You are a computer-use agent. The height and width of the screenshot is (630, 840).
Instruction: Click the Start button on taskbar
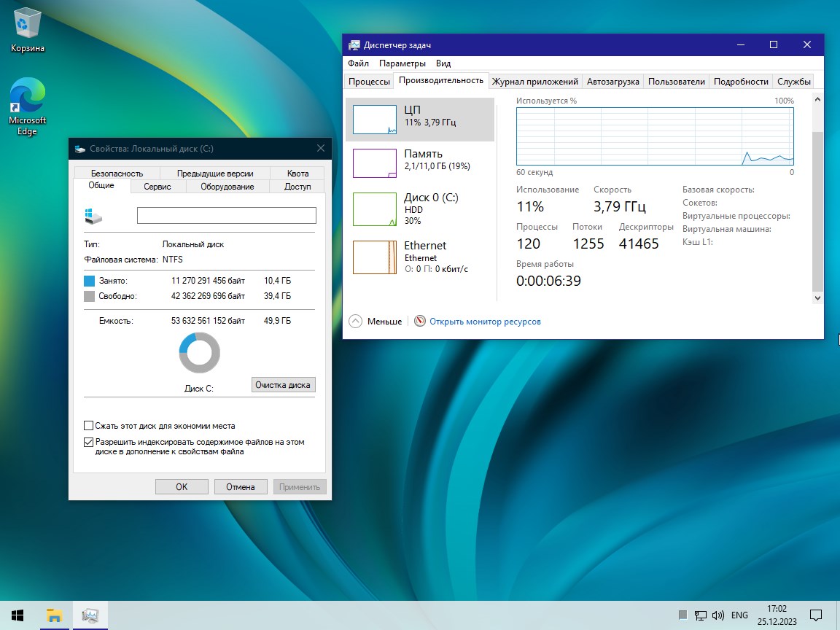(x=17, y=615)
